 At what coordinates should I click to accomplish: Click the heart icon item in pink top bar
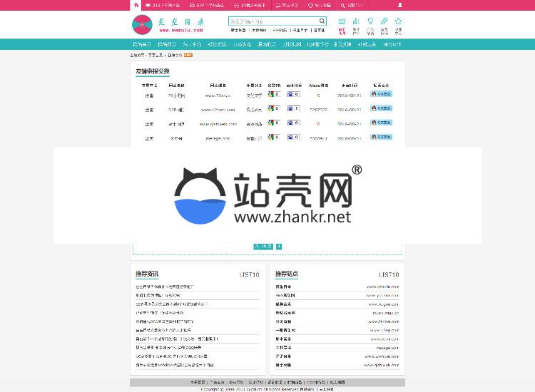[320, 6]
